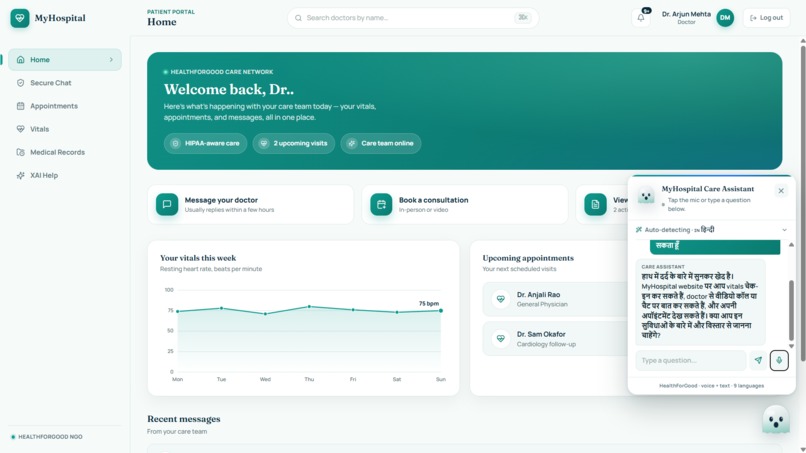Viewport: 806px width, 453px height.
Task: Click the HEALTHFORGOOD NGO footer label
Action: click(50, 437)
